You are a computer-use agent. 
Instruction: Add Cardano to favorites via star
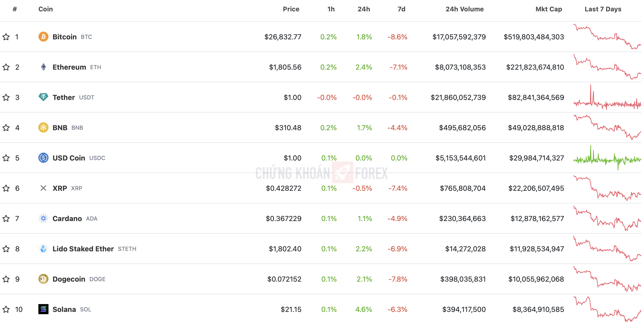[x=6, y=219]
